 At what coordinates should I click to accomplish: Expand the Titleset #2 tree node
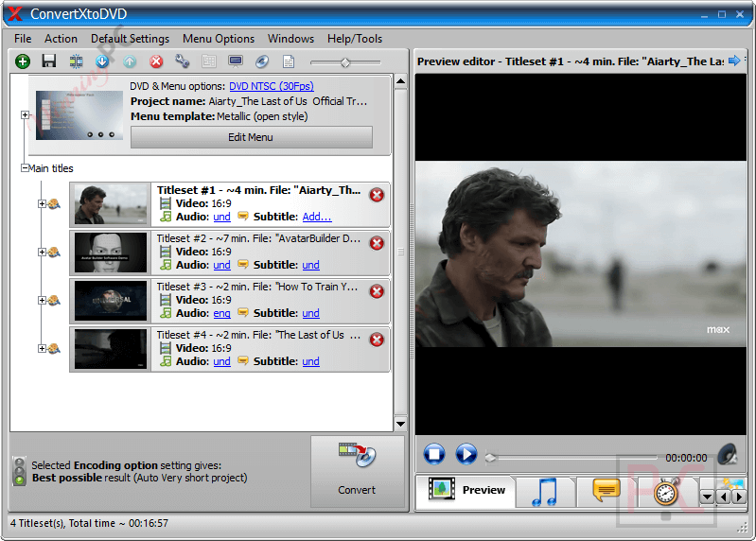tap(42, 252)
